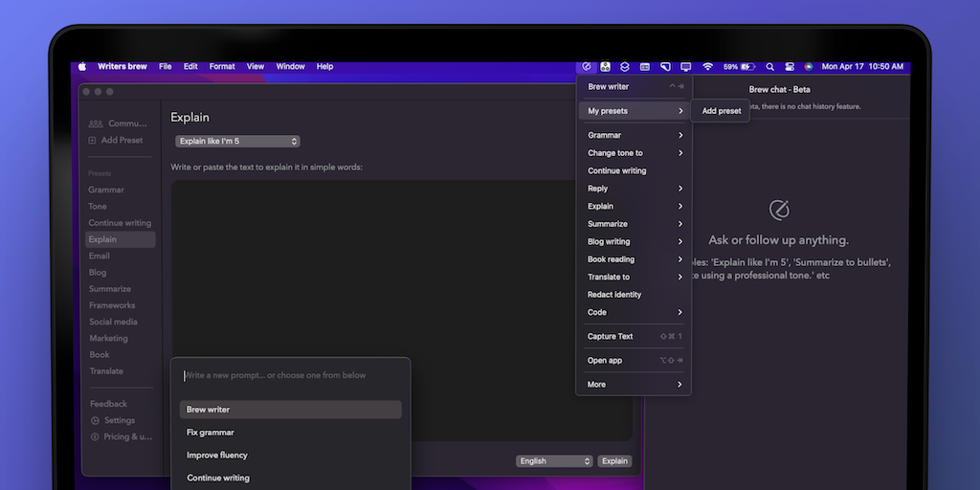
Task: Select Social media preset in the sidebar
Action: [113, 322]
